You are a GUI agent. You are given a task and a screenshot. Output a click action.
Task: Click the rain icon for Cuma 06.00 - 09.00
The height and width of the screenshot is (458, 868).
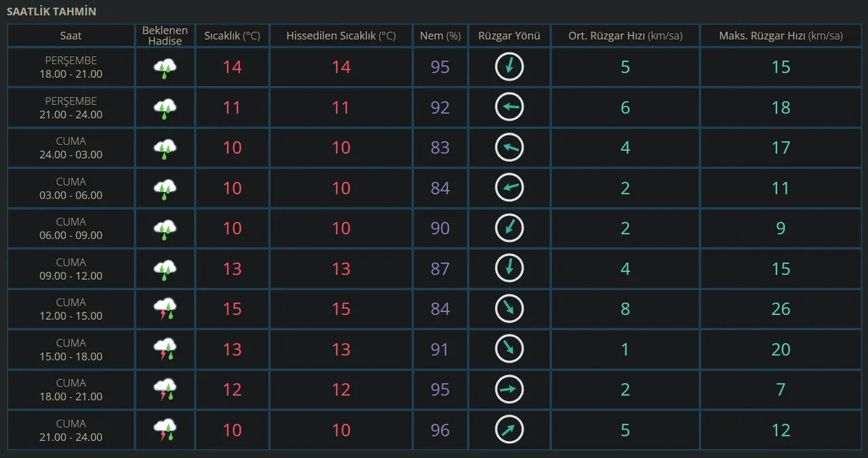tap(165, 229)
